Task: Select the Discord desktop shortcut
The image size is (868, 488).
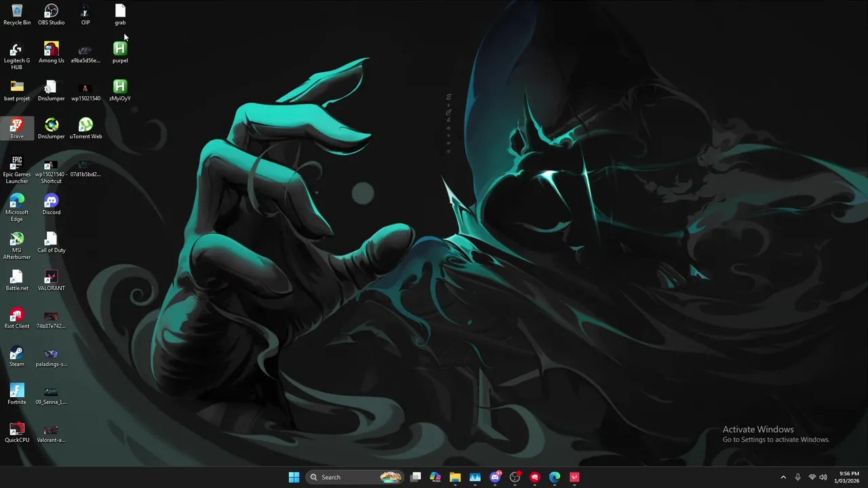Action: pos(52,205)
